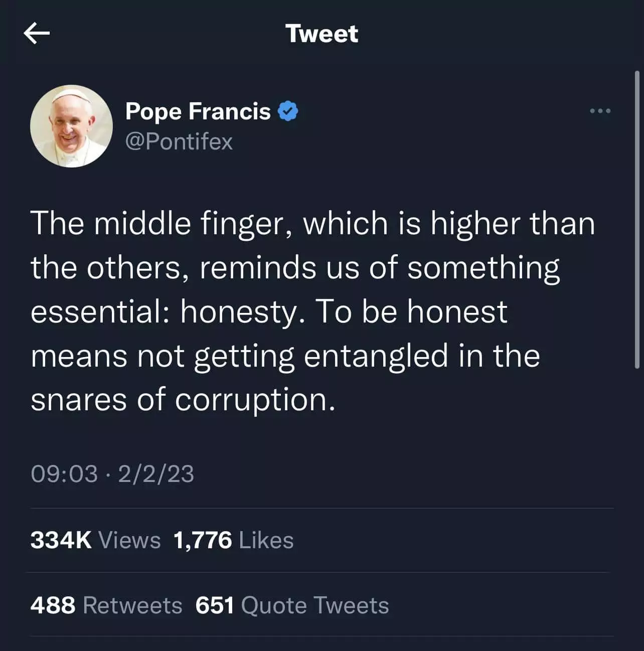Open Quote Tweets list
This screenshot has height=651, width=644.
pyautogui.click(x=315, y=605)
